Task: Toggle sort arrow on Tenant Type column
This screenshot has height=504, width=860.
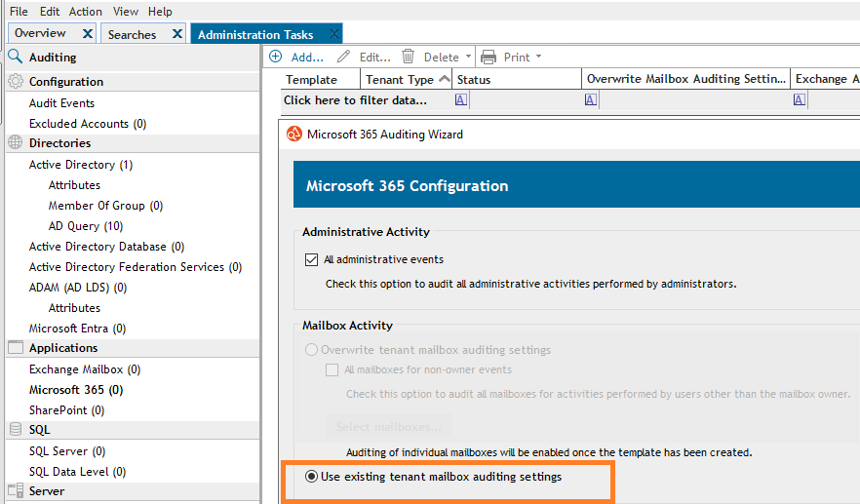Action: [x=445, y=80]
